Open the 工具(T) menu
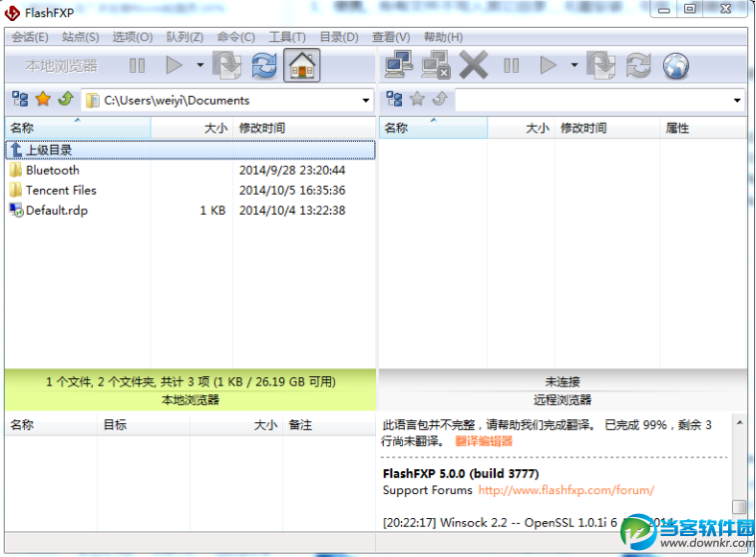This screenshot has height=557, width=756. click(x=287, y=37)
